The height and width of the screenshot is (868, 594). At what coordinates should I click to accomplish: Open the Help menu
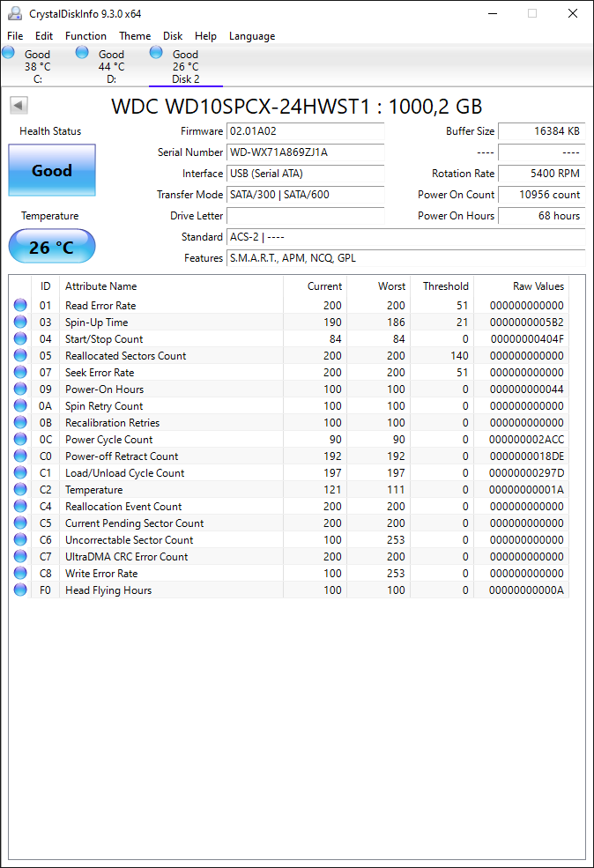(205, 36)
